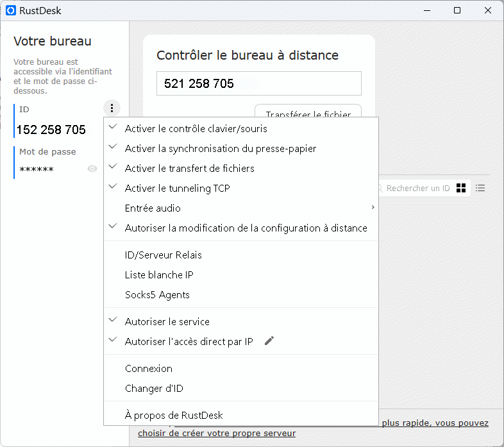Toggle Activer la synchronisation du presse-papier
This screenshot has height=447, width=504.
[x=241, y=149]
